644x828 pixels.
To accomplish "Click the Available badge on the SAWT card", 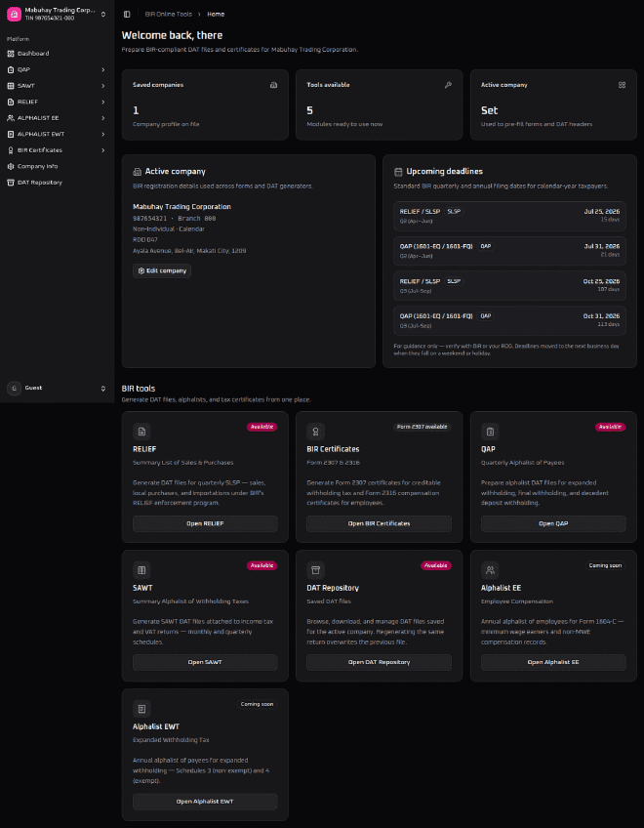I will 262,565.
